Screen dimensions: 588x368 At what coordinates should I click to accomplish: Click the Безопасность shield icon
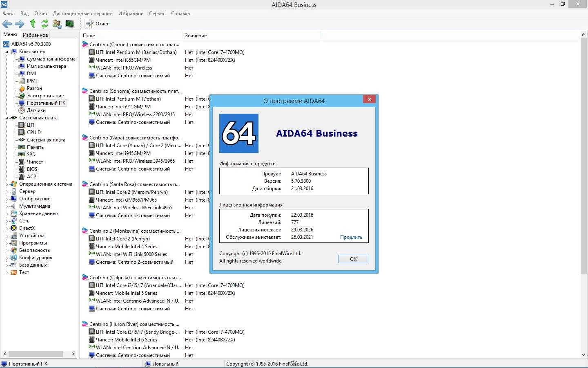14,250
